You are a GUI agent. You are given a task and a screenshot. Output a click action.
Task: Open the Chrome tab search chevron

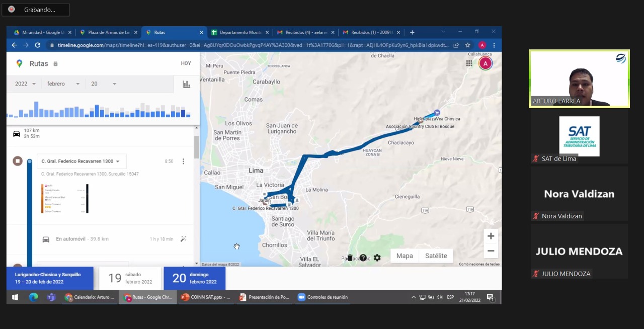click(x=443, y=32)
